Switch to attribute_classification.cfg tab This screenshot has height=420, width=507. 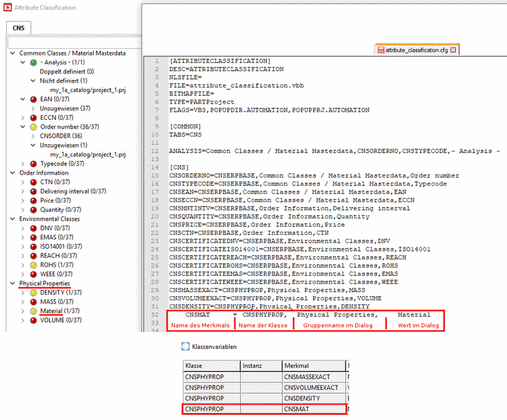417,50
